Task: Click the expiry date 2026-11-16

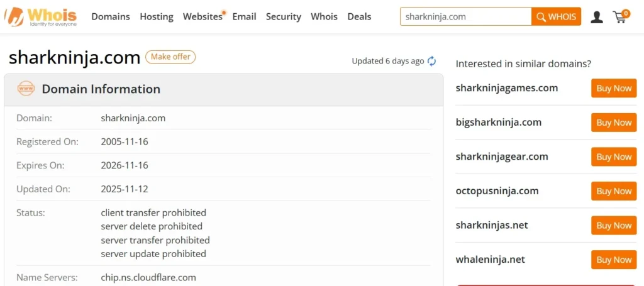Action: coord(125,166)
